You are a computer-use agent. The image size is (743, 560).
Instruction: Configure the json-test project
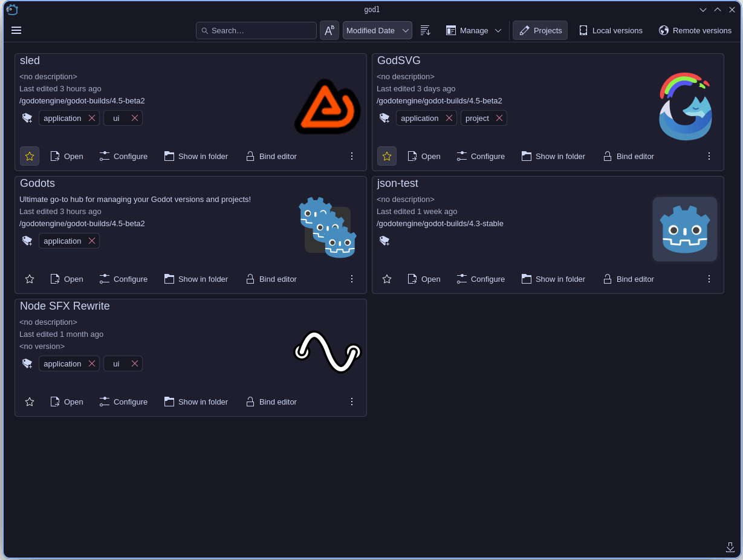(481, 279)
